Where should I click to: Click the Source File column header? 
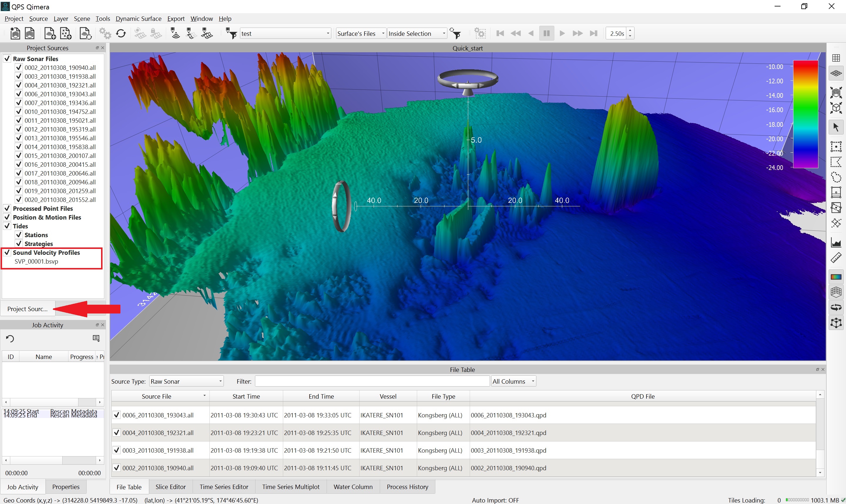point(157,396)
